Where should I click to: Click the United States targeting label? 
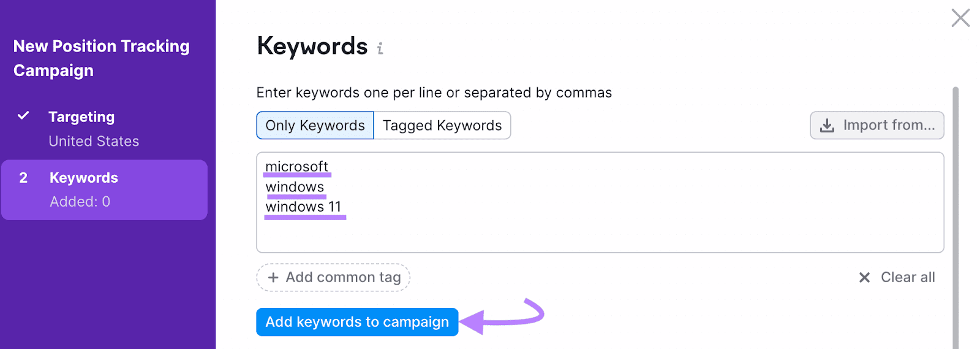point(94,142)
